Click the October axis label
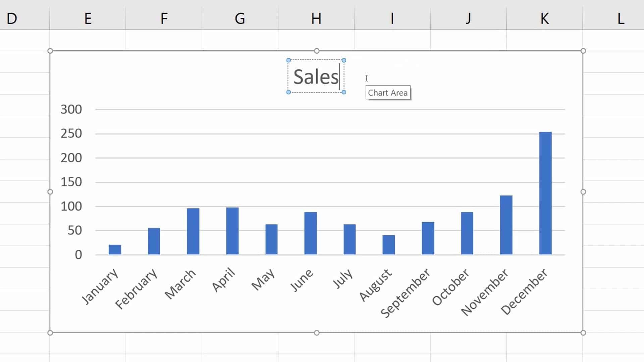The height and width of the screenshot is (362, 644). coord(451,287)
